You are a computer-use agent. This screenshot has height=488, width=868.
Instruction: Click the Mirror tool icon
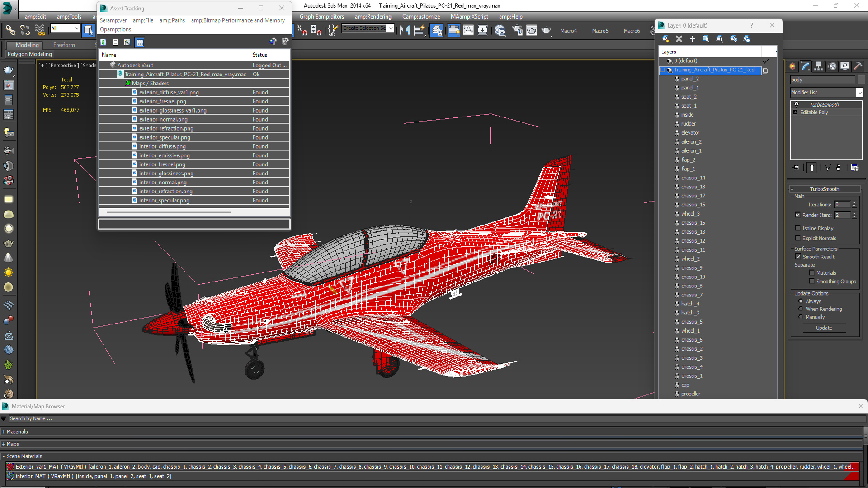pos(405,30)
